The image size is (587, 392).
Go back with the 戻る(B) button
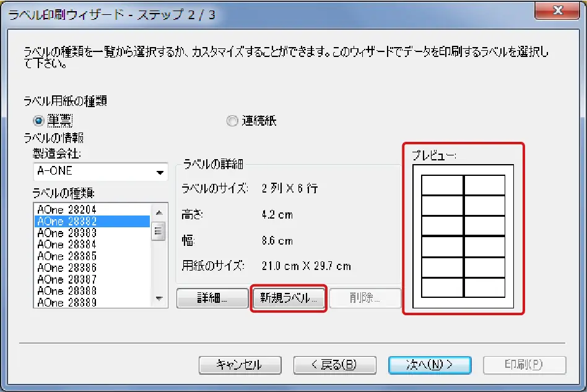(335, 365)
